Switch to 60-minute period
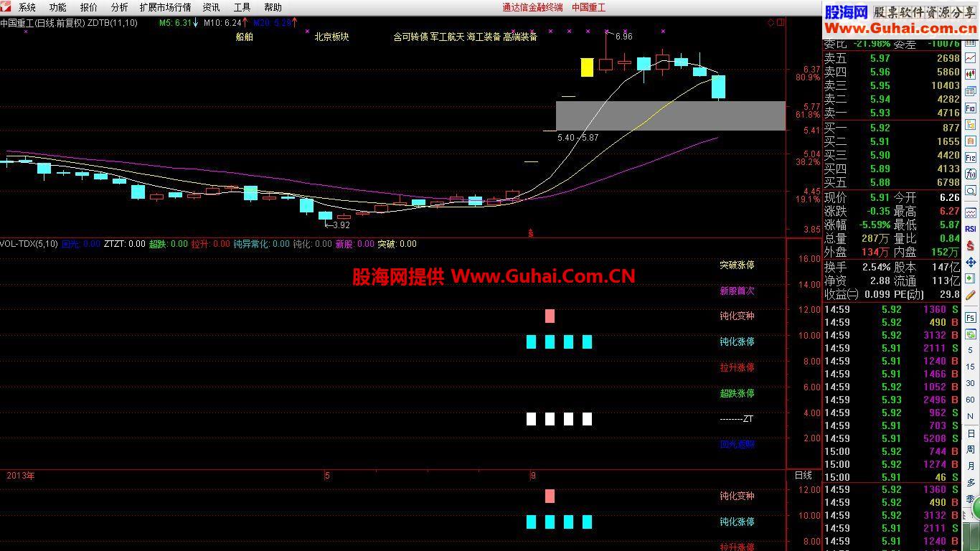 [971, 400]
